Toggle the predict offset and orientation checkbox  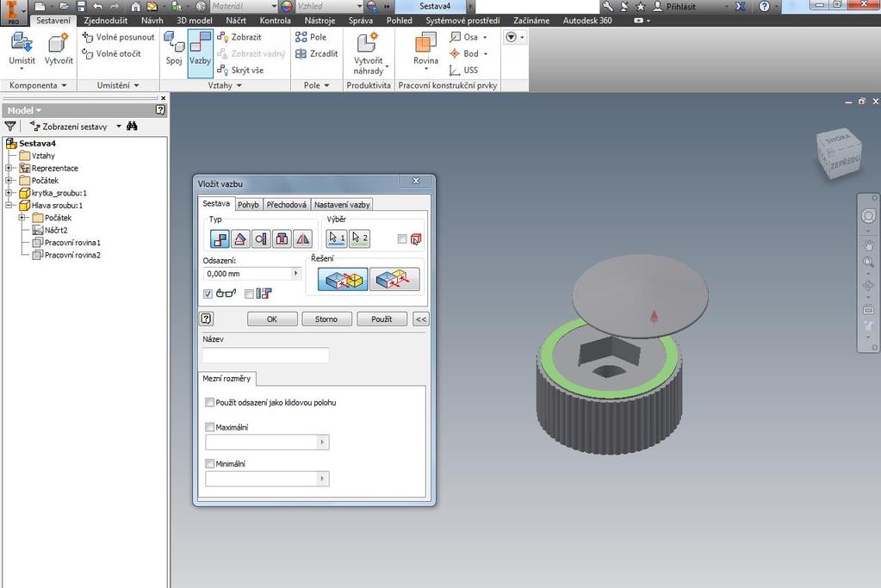click(249, 294)
